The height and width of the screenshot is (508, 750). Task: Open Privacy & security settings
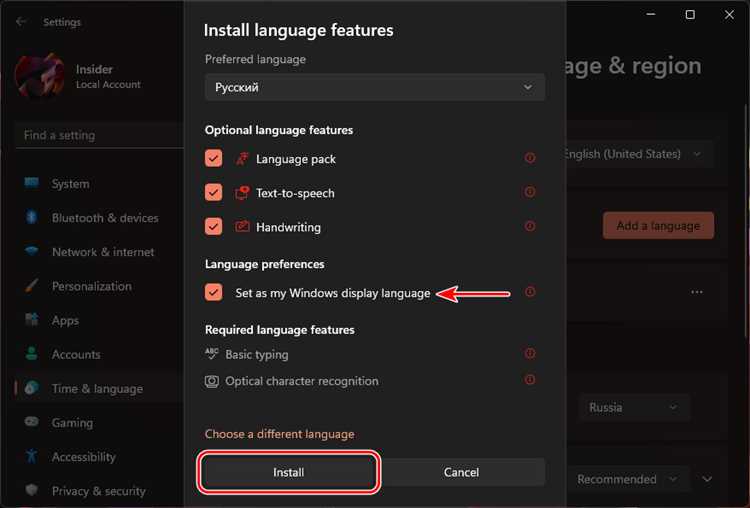tap(99, 491)
